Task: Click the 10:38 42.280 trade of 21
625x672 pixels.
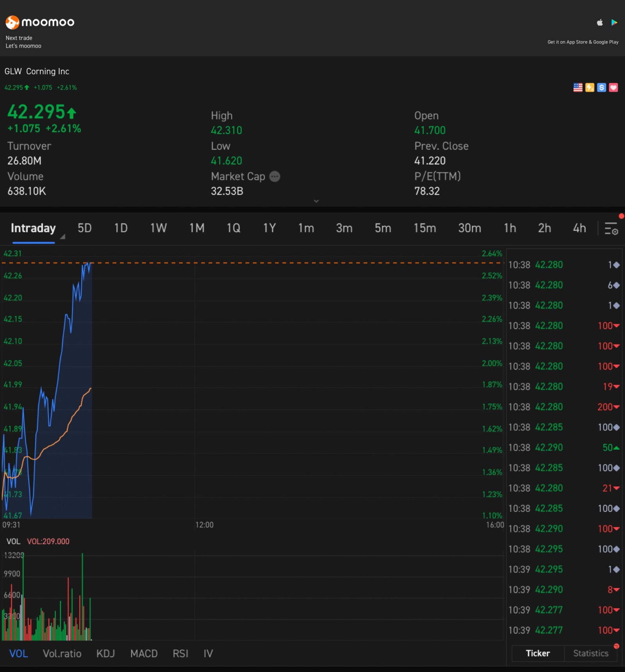Action: [564, 488]
